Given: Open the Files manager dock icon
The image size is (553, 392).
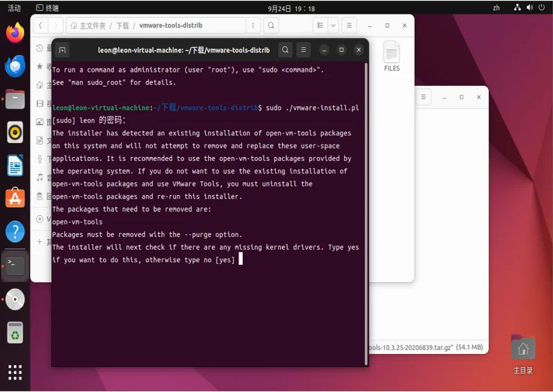Looking at the screenshot, I should tap(15, 99).
